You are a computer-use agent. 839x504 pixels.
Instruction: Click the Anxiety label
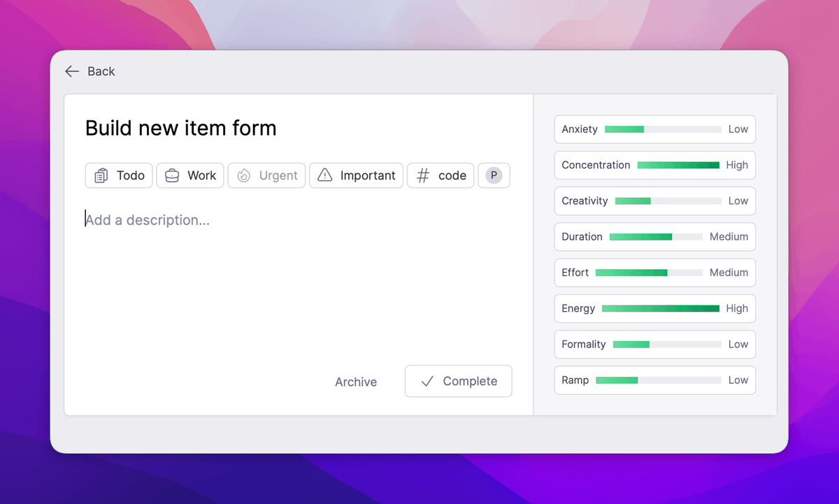point(580,129)
